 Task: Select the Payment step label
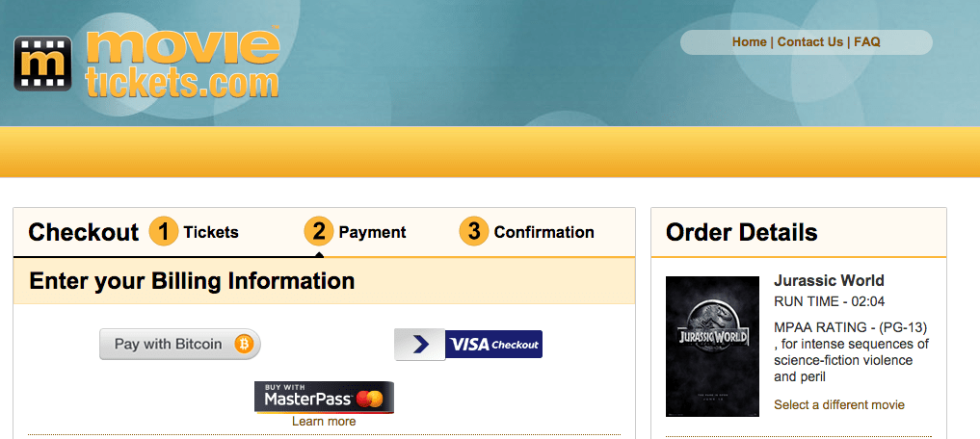pyautogui.click(x=373, y=232)
